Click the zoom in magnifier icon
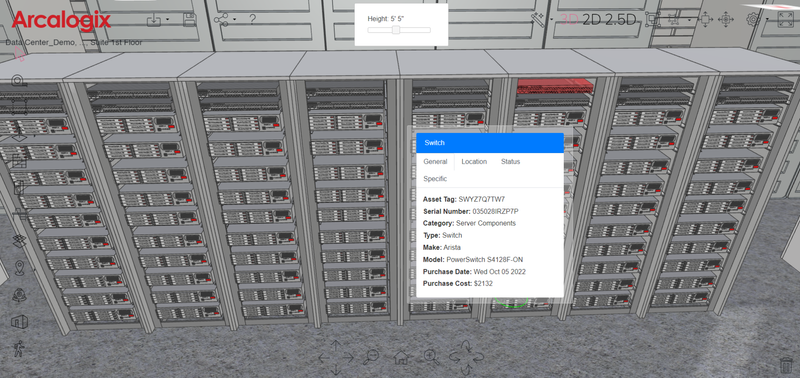The image size is (800, 378). coord(432,357)
